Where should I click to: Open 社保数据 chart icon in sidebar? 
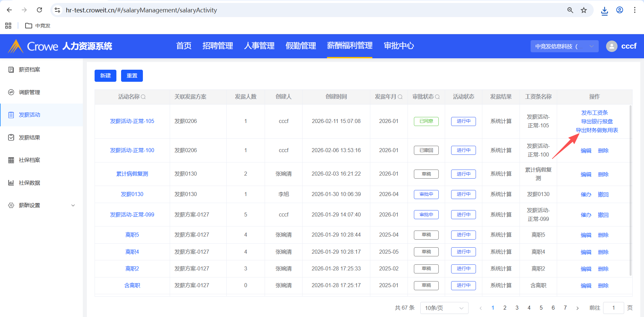pyautogui.click(x=11, y=183)
